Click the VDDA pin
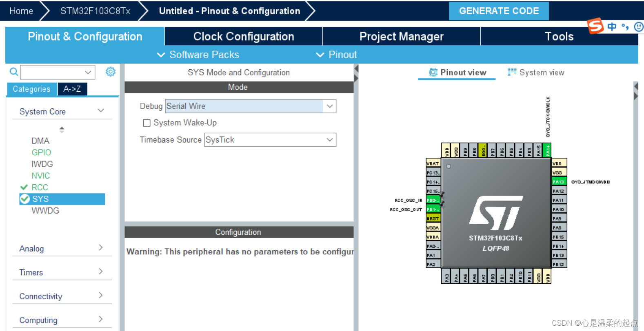Viewport: 644px width, 331px height. coord(433,237)
